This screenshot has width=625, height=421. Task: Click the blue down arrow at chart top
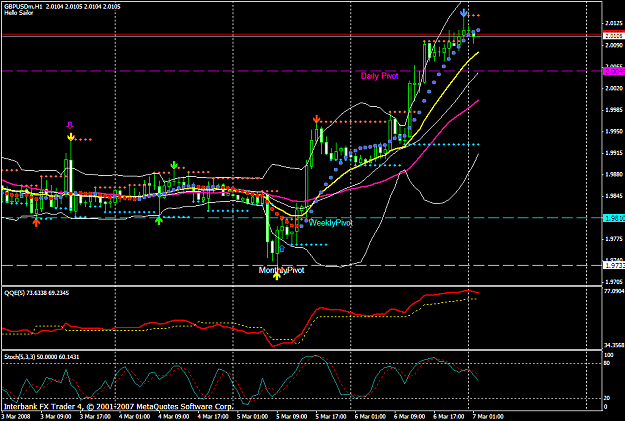pyautogui.click(x=463, y=12)
